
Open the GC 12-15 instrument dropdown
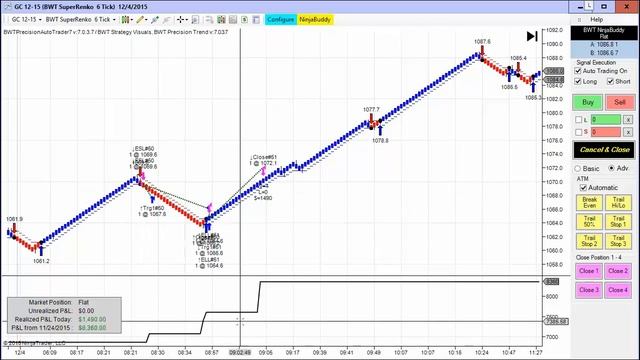coord(26,20)
